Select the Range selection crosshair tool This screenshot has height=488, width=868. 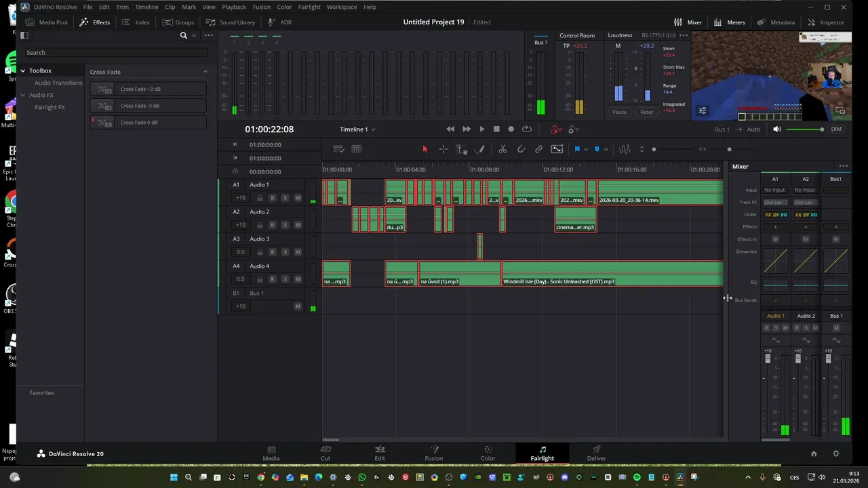(443, 149)
